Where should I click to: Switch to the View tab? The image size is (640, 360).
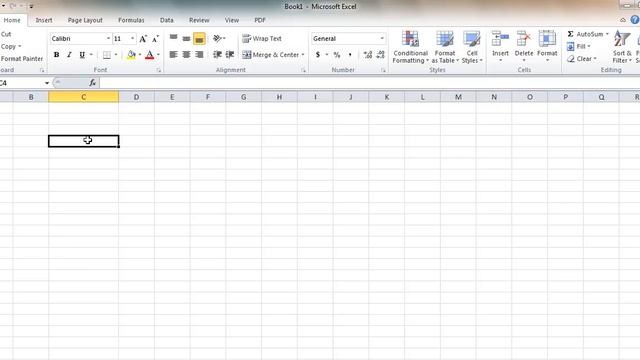click(x=231, y=20)
